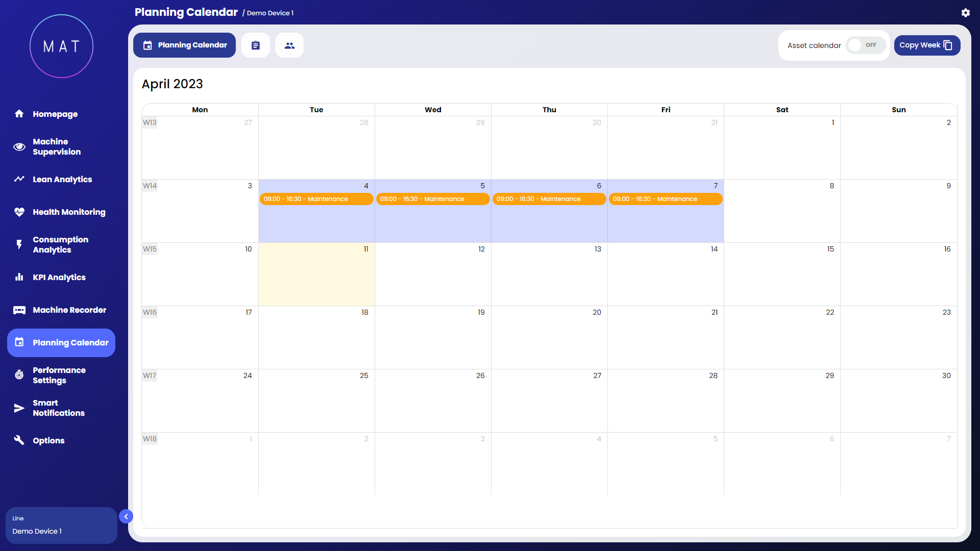Select the April 11 calendar cell
Screen dimensions: 980x551
click(316, 275)
